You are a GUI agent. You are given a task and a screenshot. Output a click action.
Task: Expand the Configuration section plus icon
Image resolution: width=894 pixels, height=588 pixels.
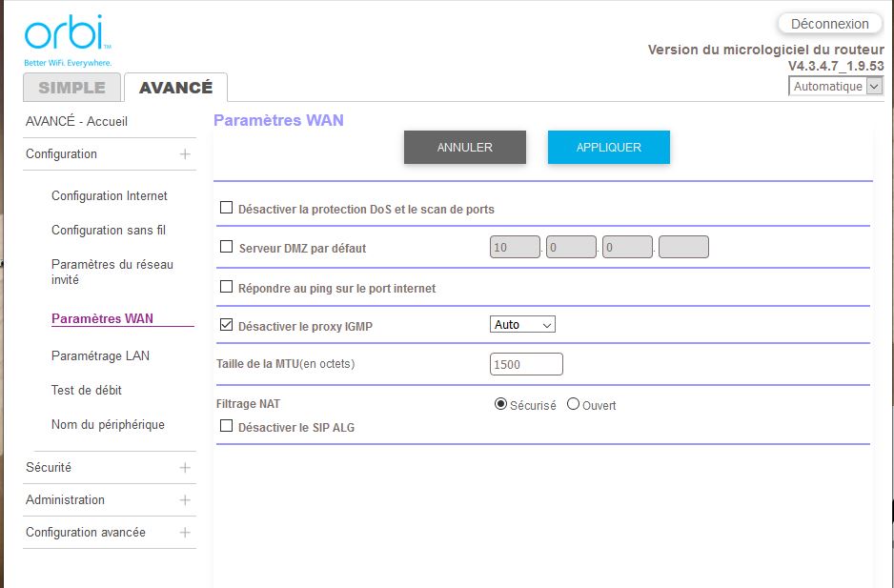point(185,154)
